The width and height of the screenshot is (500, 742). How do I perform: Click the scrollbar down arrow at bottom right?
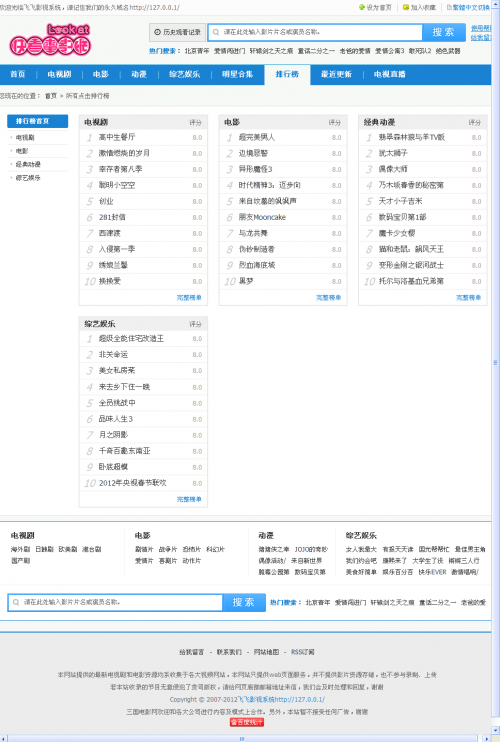(x=496, y=731)
